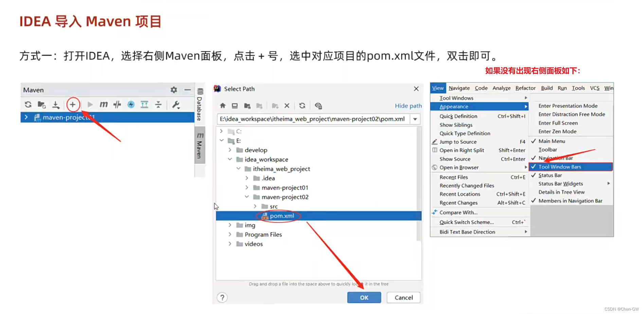Collapse the idea_workspace folder

230,159
